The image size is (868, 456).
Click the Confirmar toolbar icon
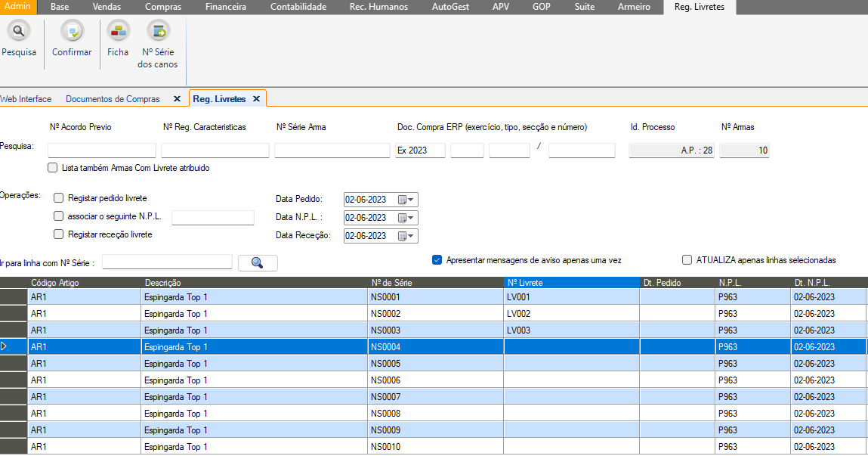72,32
